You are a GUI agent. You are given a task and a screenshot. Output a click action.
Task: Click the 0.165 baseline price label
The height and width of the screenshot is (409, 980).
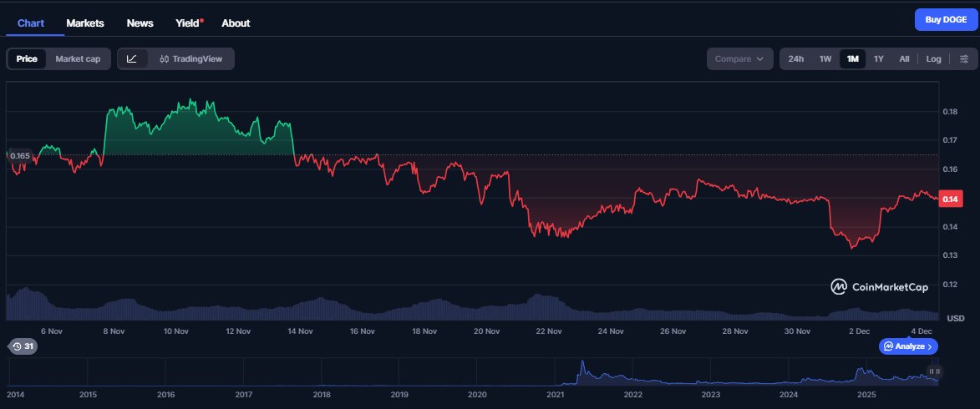20,155
